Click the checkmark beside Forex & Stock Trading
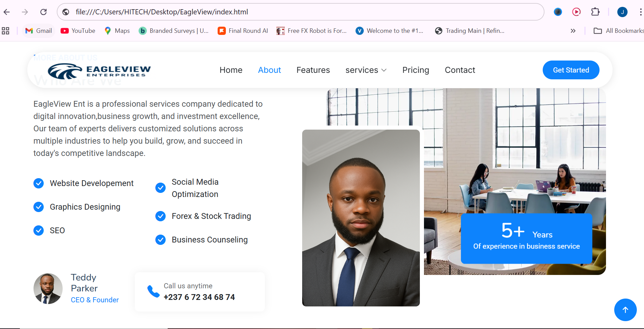Image resolution: width=644 pixels, height=329 pixels. point(160,216)
